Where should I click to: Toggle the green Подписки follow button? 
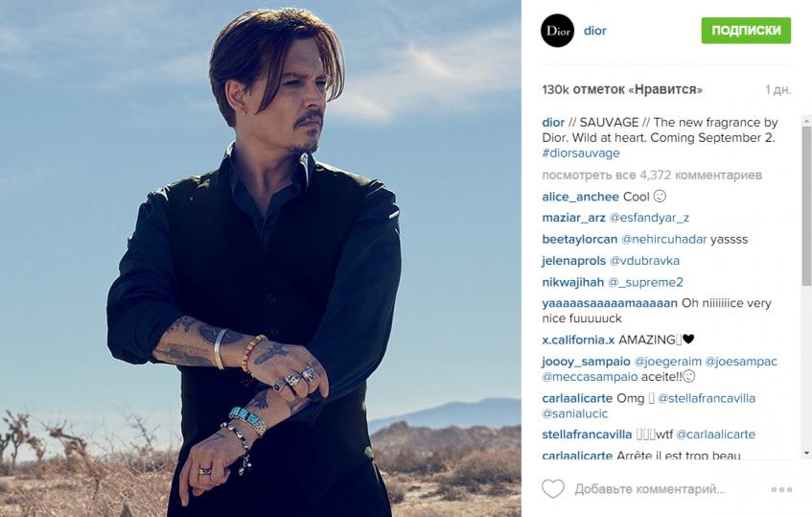[746, 30]
